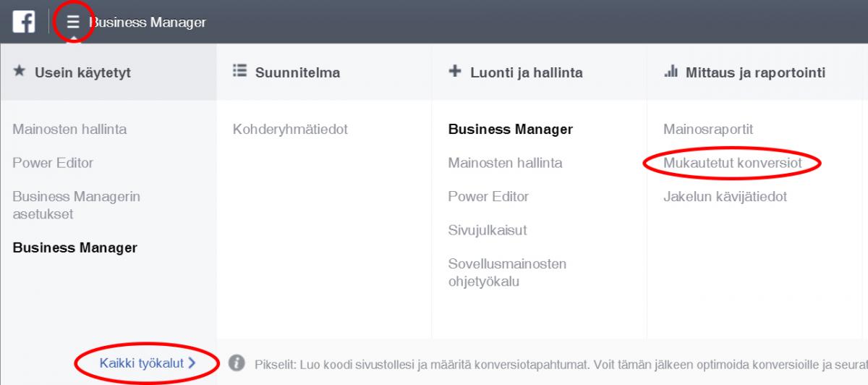Click Business Manager title in top bar
868x385 pixels.
[x=148, y=22]
